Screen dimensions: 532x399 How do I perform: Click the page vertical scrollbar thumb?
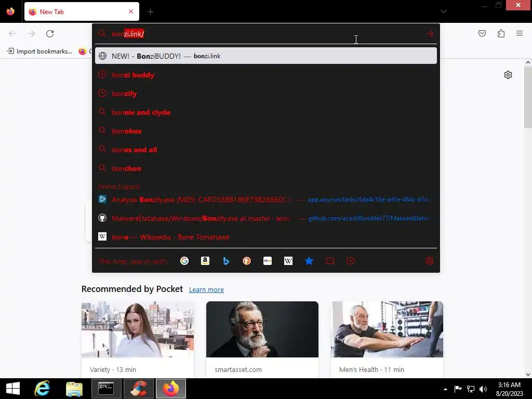(x=528, y=97)
